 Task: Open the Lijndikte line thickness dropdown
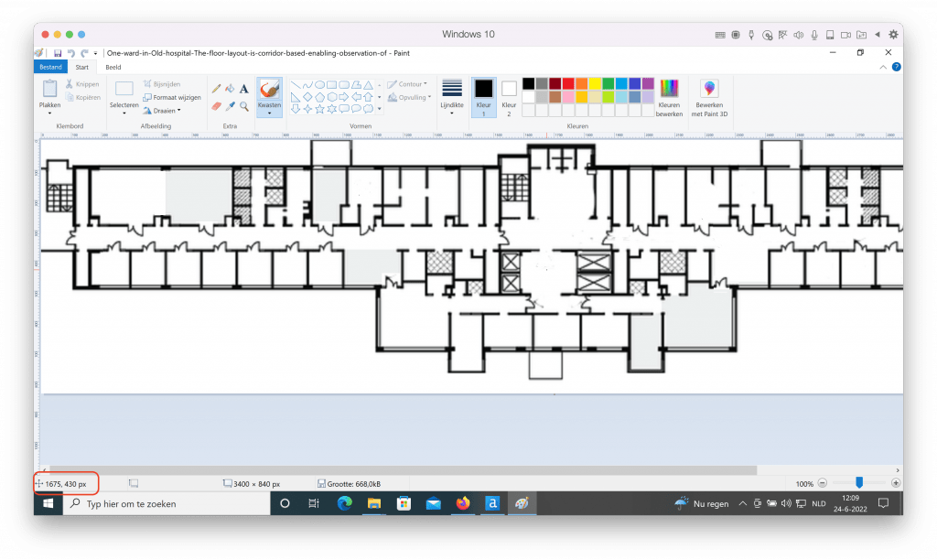[451, 97]
